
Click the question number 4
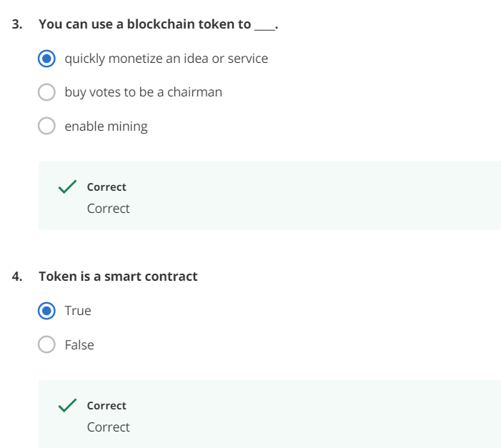pyautogui.click(x=16, y=277)
